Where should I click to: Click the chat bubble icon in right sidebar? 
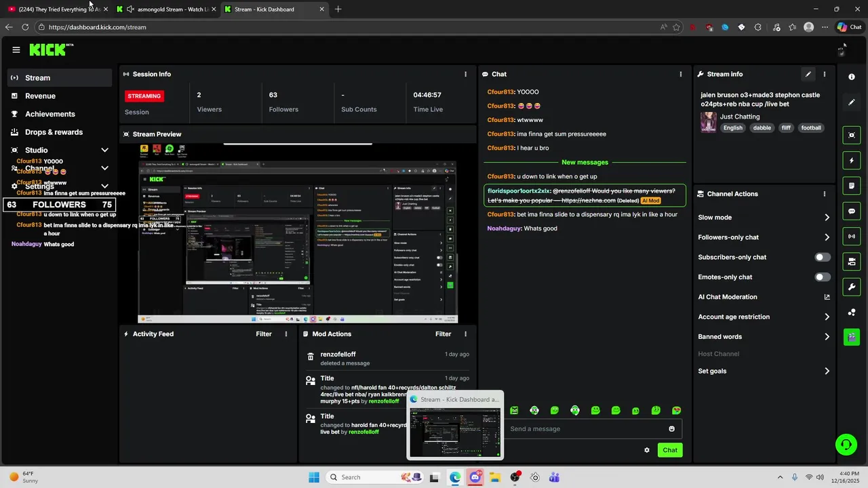pyautogui.click(x=852, y=211)
